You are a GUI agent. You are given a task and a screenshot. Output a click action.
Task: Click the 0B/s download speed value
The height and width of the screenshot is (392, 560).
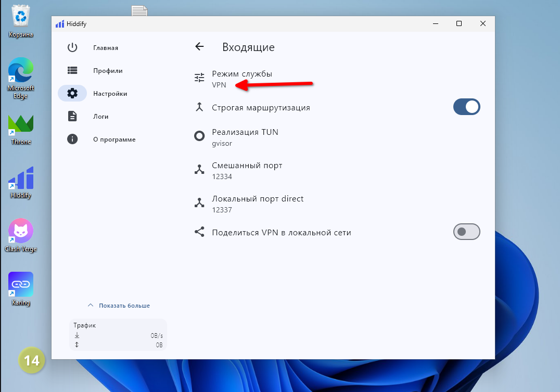pyautogui.click(x=157, y=336)
